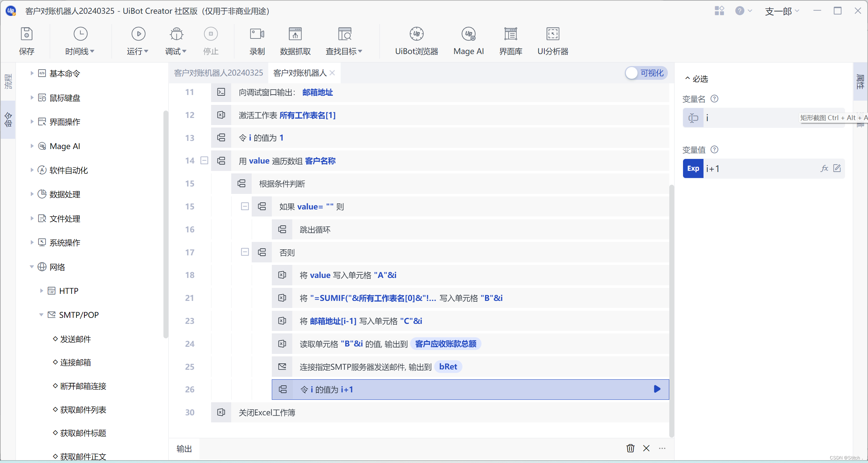868x463 pixels.
Task: Click the edit pencil icon in 变量值
Action: point(837,168)
